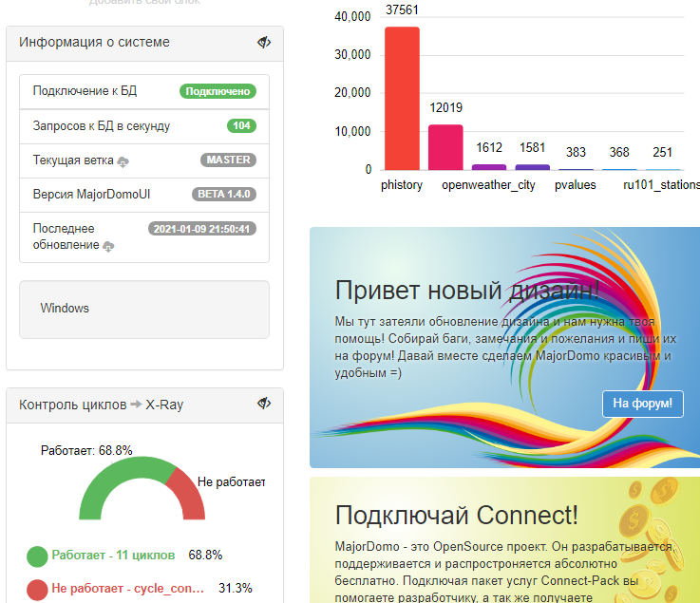
Task: Click the phistory axis label
Action: [402, 185]
